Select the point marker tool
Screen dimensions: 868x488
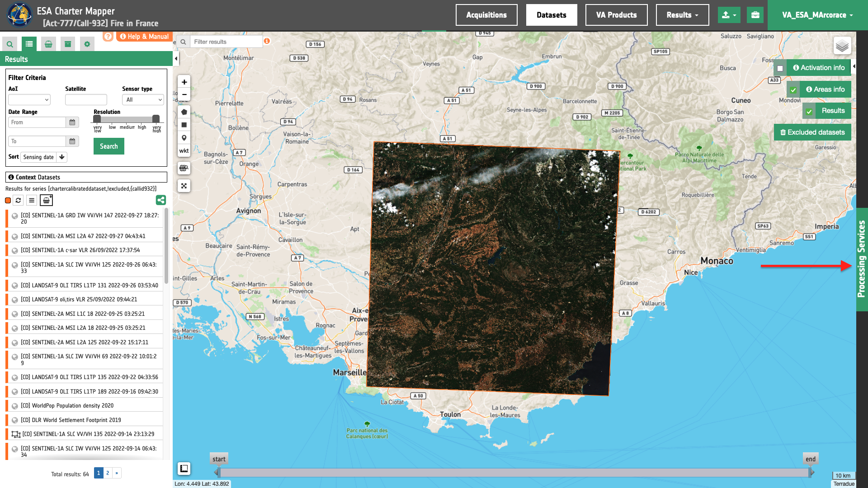coord(184,138)
